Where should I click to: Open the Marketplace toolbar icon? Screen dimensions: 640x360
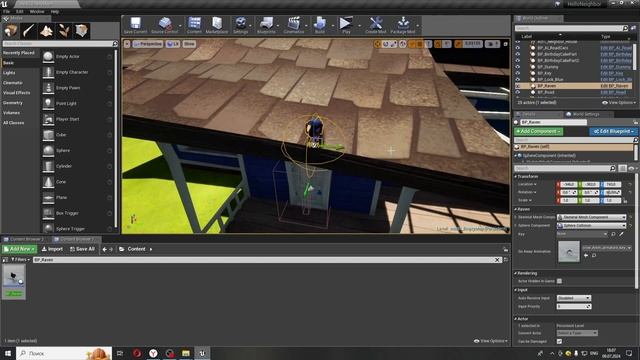217,24
